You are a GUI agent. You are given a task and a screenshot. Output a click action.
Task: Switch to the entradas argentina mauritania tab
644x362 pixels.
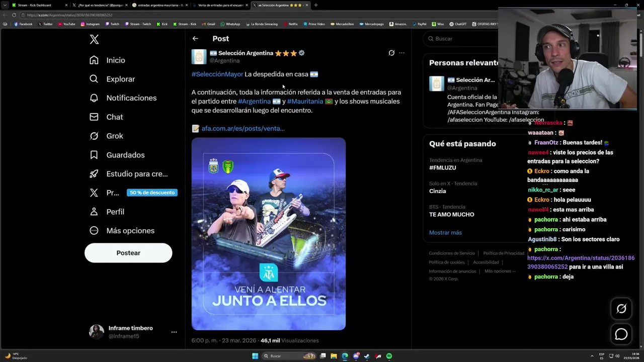[159, 5]
